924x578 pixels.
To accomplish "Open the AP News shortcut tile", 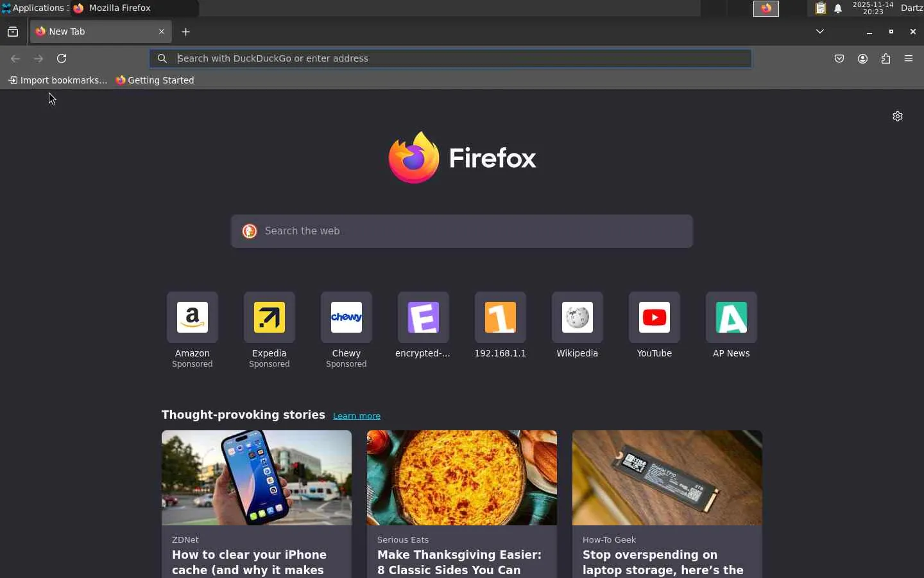I will tap(732, 318).
